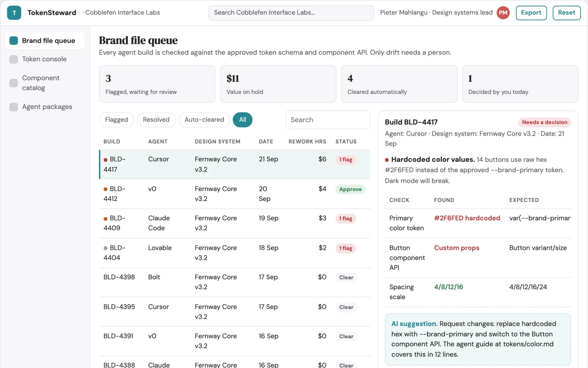Screen dimensions: 588x368
Task: Click the Custom props found value
Action: [457, 248]
